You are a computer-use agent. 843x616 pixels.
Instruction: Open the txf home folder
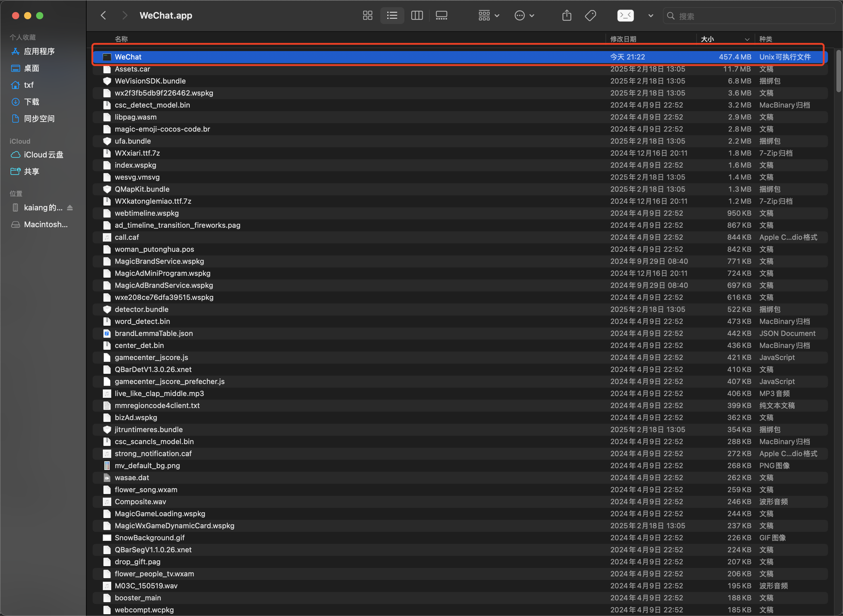(28, 85)
